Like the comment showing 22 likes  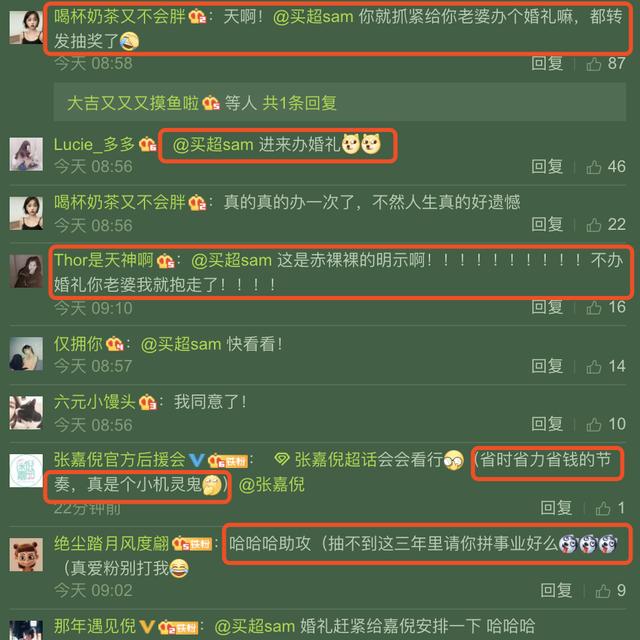(x=593, y=225)
